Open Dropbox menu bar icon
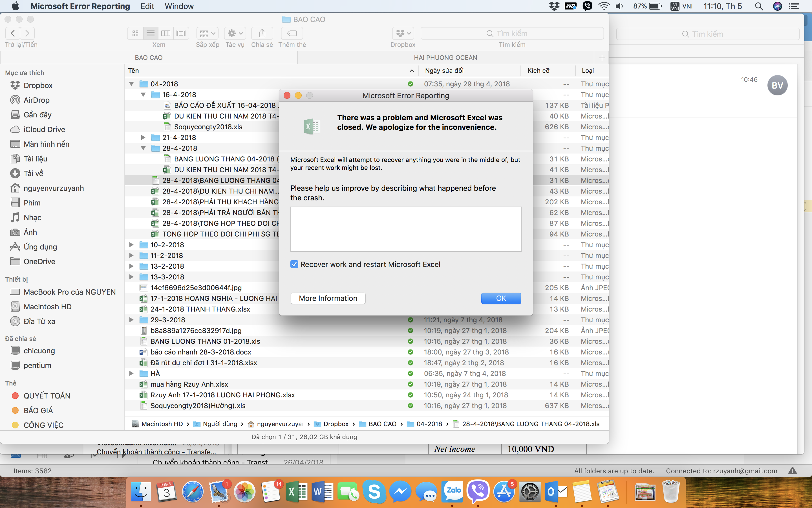 [x=554, y=6]
